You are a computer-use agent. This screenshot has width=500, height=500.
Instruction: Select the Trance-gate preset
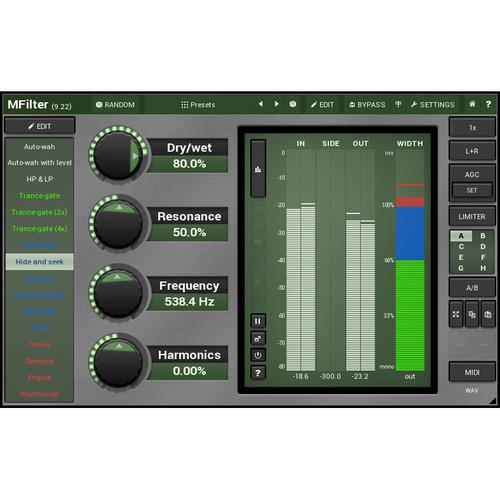40,196
